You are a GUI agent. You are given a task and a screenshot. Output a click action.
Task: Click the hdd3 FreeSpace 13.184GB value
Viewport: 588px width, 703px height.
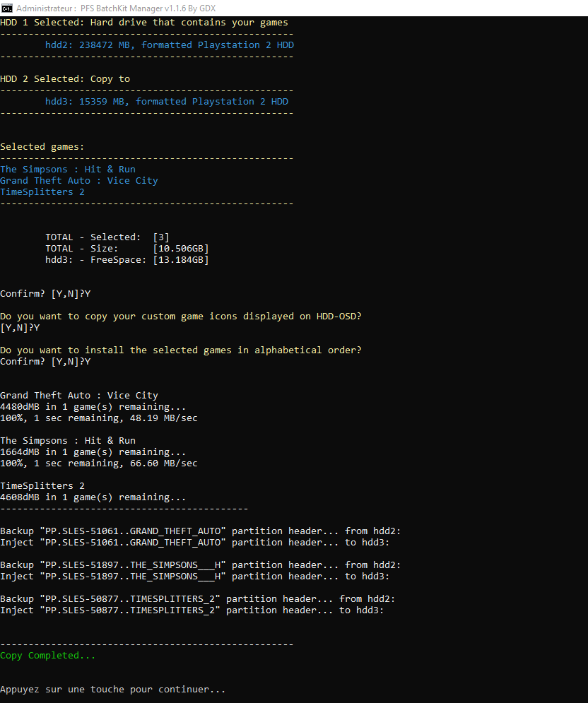click(x=181, y=259)
